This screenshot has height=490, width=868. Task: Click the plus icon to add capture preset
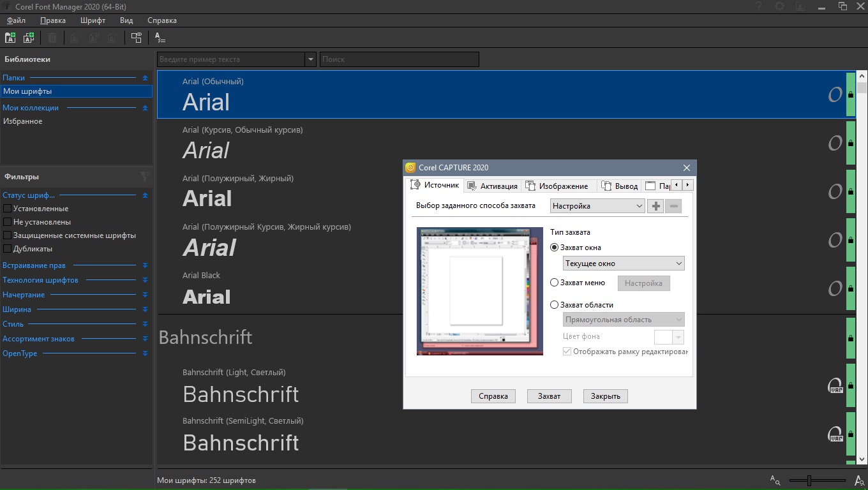655,206
